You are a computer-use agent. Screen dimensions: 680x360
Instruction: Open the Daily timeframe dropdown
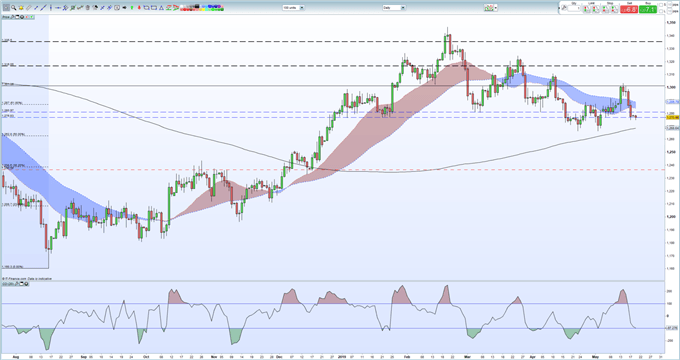(394, 7)
